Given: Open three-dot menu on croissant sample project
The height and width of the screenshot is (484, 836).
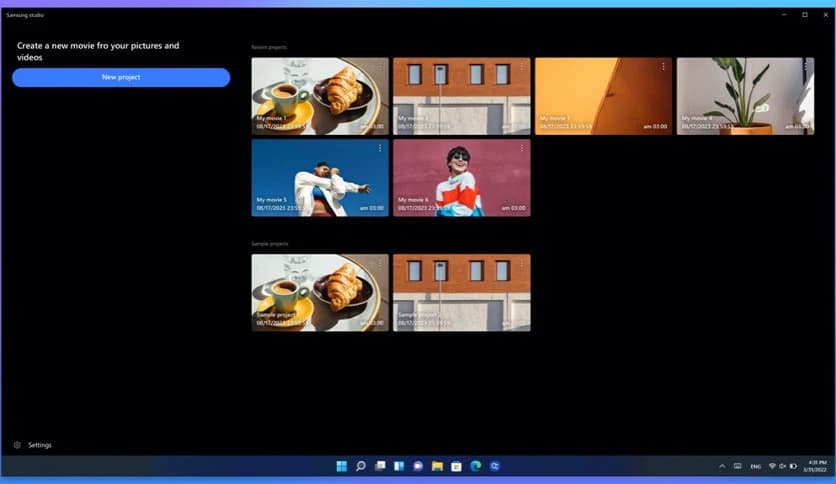Looking at the screenshot, I should [x=380, y=263].
